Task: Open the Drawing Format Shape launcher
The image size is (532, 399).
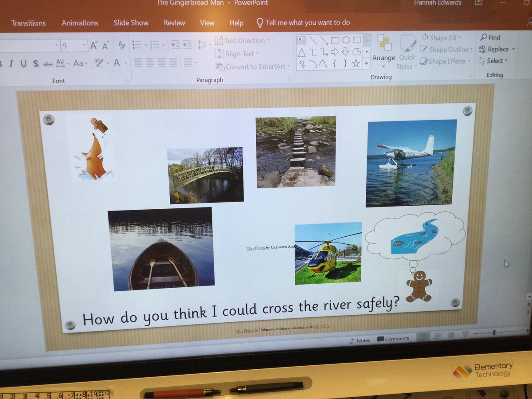Action: [469, 76]
